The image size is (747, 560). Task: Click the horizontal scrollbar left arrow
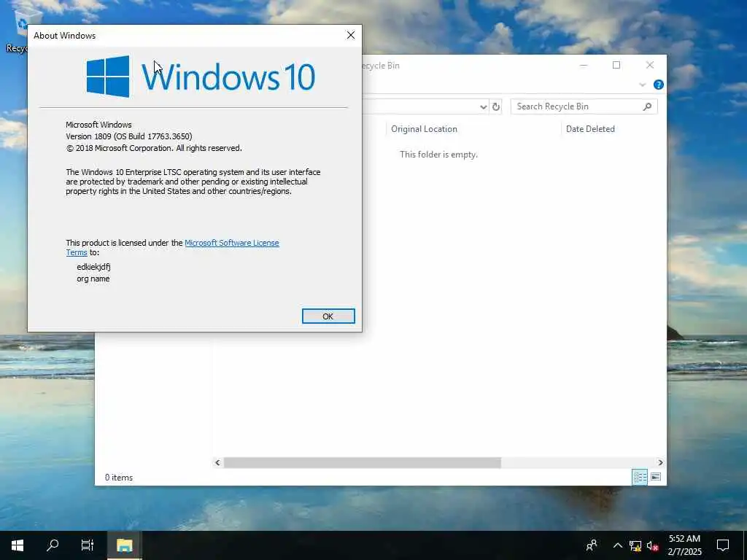point(217,462)
